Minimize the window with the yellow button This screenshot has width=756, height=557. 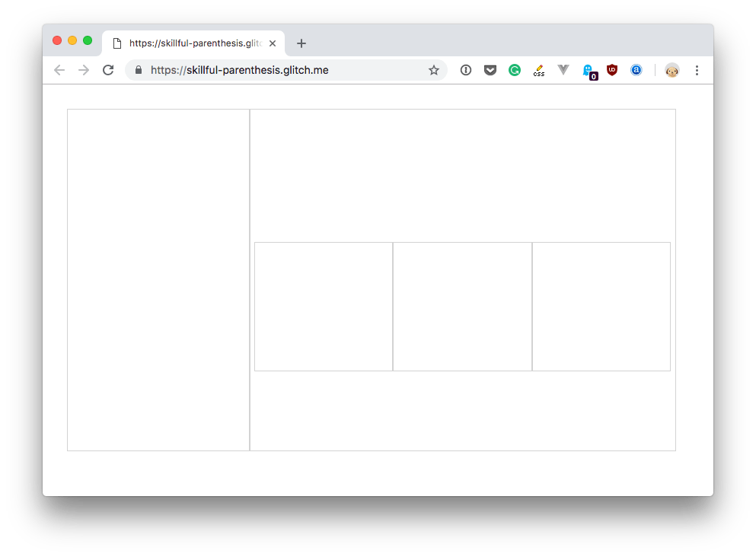(x=72, y=40)
